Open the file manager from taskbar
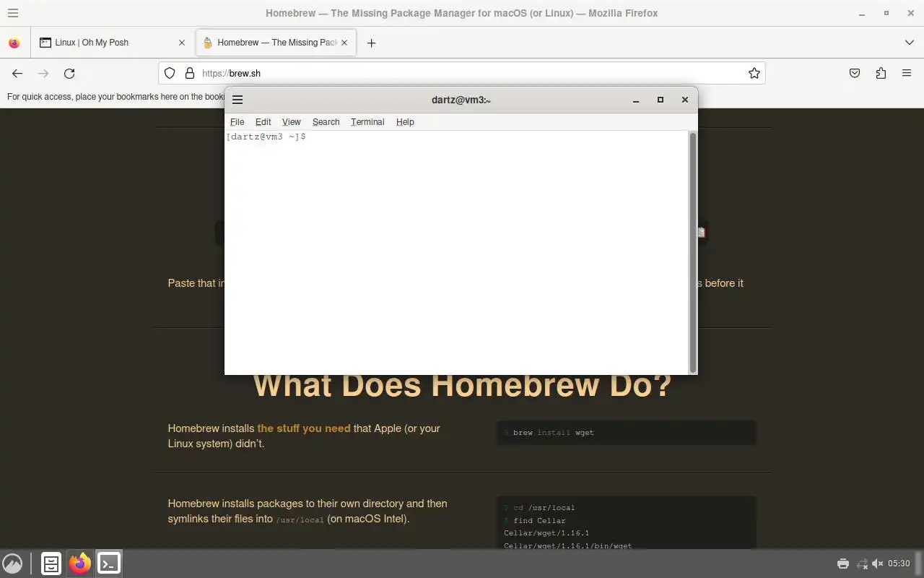This screenshot has height=578, width=924. tap(51, 564)
